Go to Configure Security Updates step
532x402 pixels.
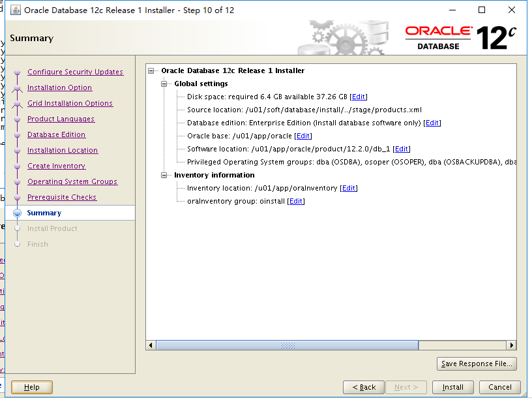(x=76, y=72)
